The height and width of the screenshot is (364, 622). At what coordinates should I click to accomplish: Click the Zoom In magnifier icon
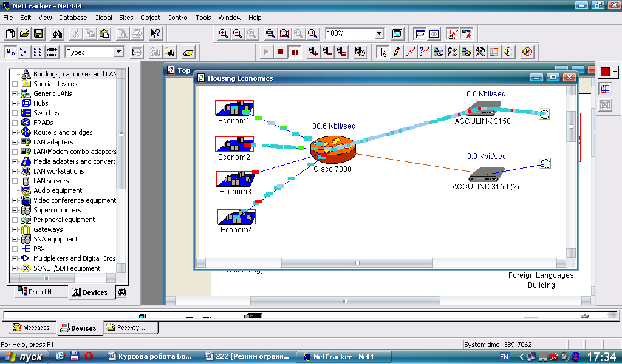224,33
